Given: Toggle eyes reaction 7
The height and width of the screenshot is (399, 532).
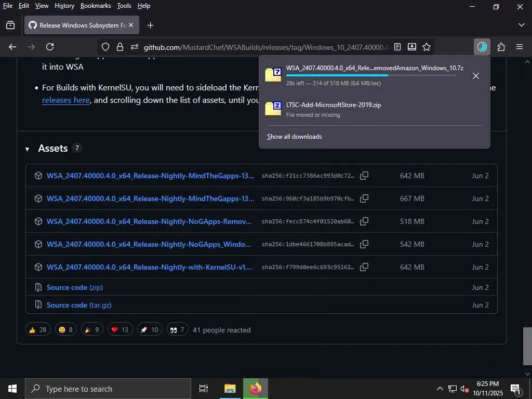Looking at the screenshot, I should click(x=177, y=329).
